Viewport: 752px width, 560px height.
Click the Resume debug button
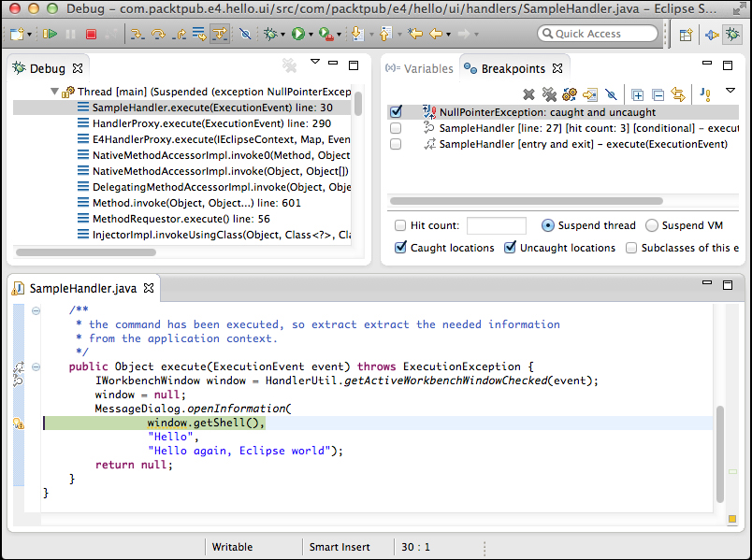point(50,34)
